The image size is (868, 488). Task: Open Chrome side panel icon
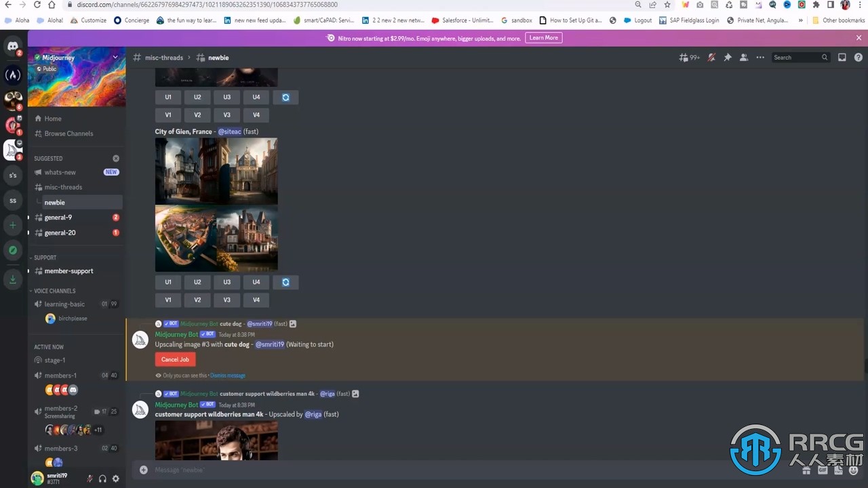tap(831, 5)
